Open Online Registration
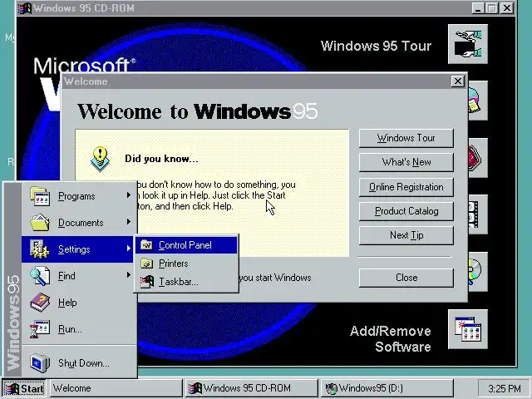This screenshot has width=532, height=399. click(x=406, y=187)
